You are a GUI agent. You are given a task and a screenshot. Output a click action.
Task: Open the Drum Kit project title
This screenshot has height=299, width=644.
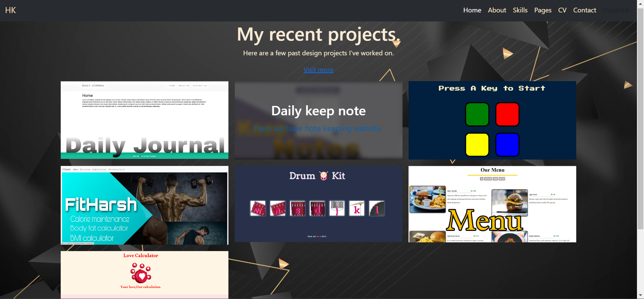317,176
